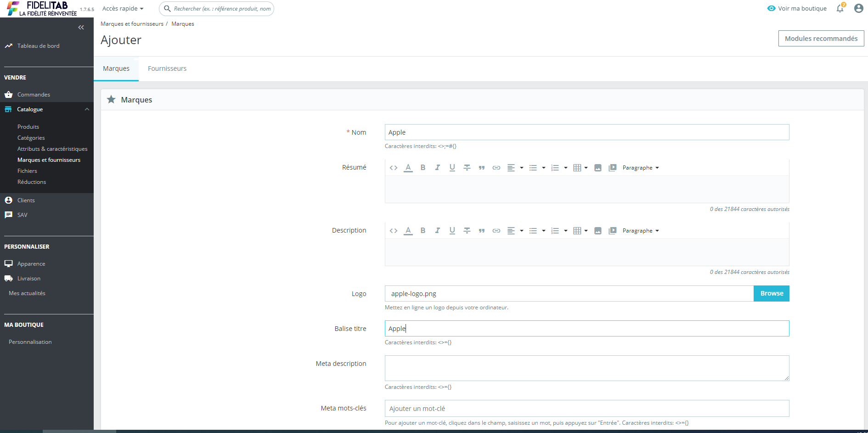Screen dimensions: 868x433
Task: Open Paragraphe format dropdown in Résumé editor
Action: coord(641,168)
